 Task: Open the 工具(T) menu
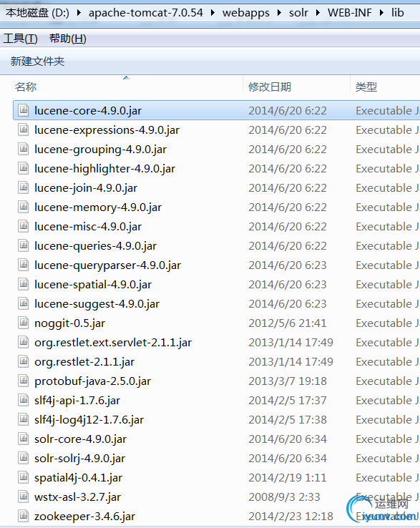pos(21,39)
